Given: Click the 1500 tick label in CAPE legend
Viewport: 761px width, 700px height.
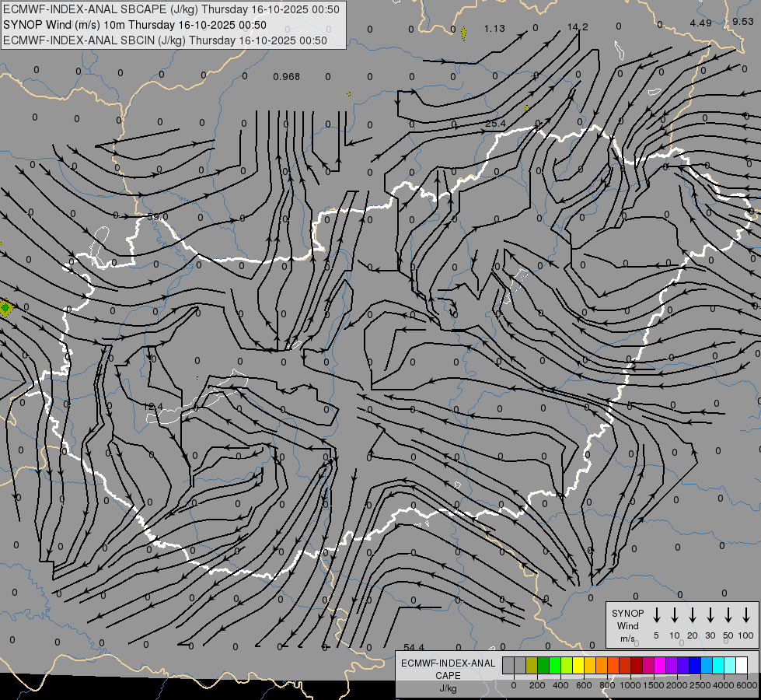Looking at the screenshot, I should 653,685.
